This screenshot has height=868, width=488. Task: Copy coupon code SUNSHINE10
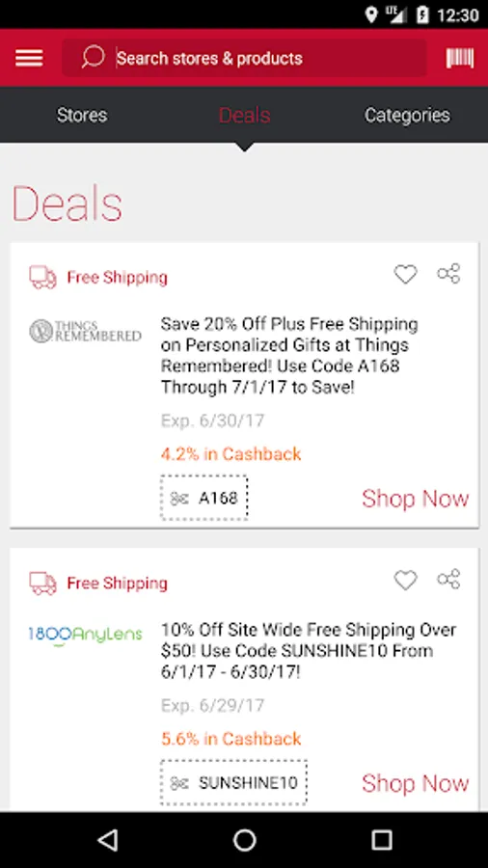point(233,783)
